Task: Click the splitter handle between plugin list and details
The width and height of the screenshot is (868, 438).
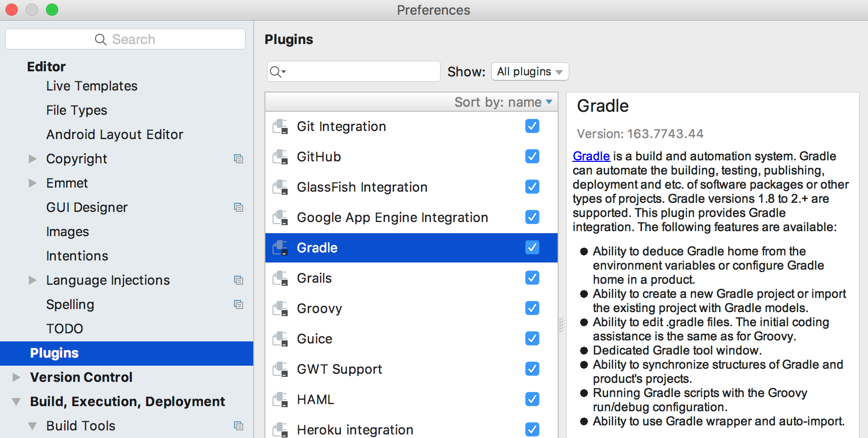Action: (x=561, y=325)
